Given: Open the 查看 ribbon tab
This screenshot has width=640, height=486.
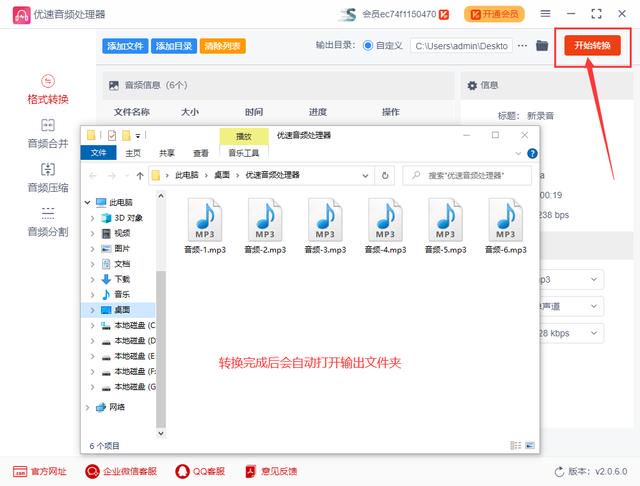Looking at the screenshot, I should 200,153.
